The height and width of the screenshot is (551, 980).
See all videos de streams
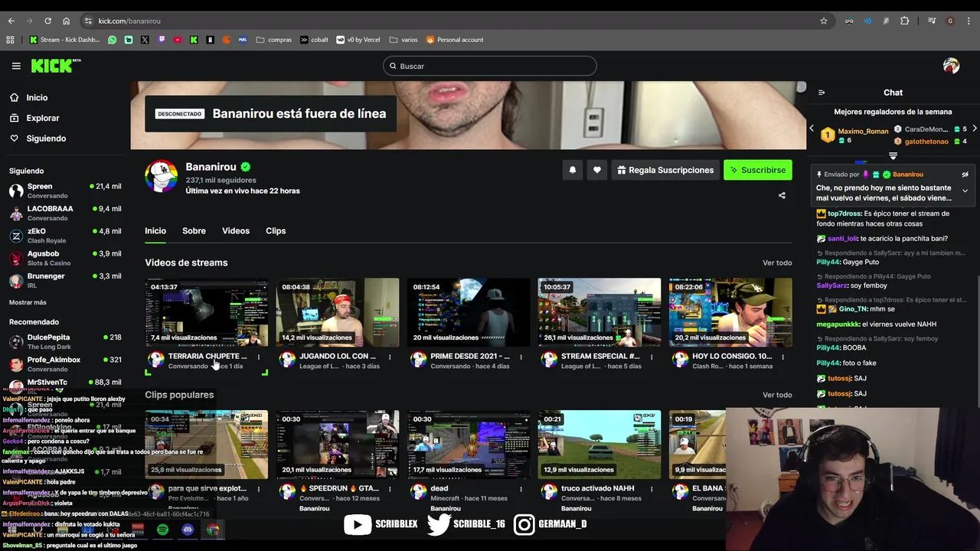(777, 263)
